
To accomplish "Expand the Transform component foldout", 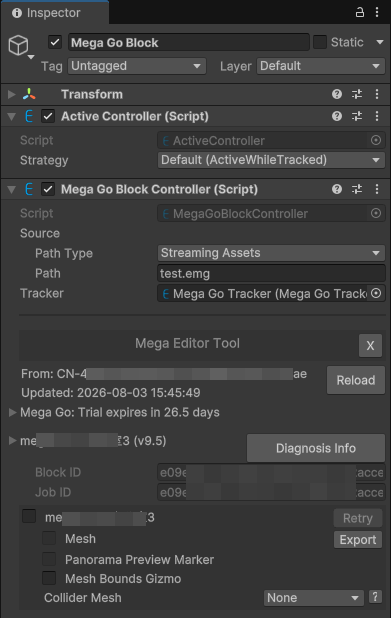I will point(12,94).
